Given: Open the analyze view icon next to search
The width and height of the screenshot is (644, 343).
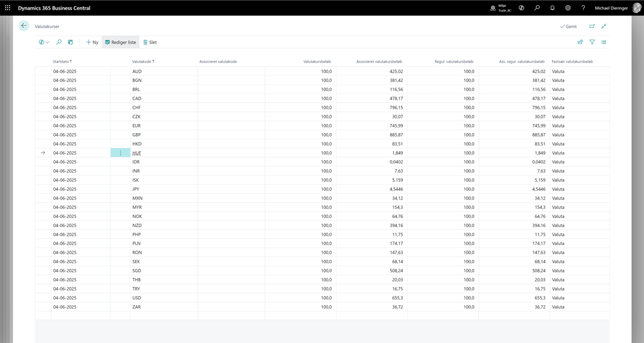Looking at the screenshot, I should point(70,42).
